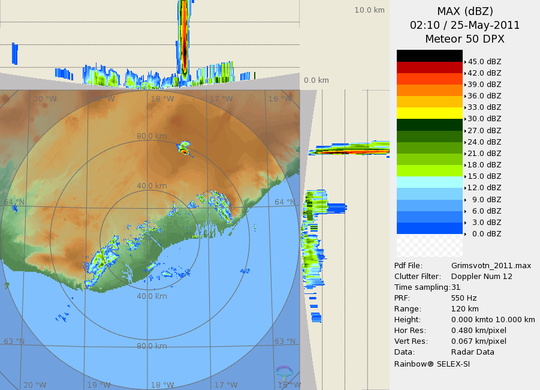Click the black 45.0 dBZ color band
The image size is (540, 390).
click(x=429, y=56)
